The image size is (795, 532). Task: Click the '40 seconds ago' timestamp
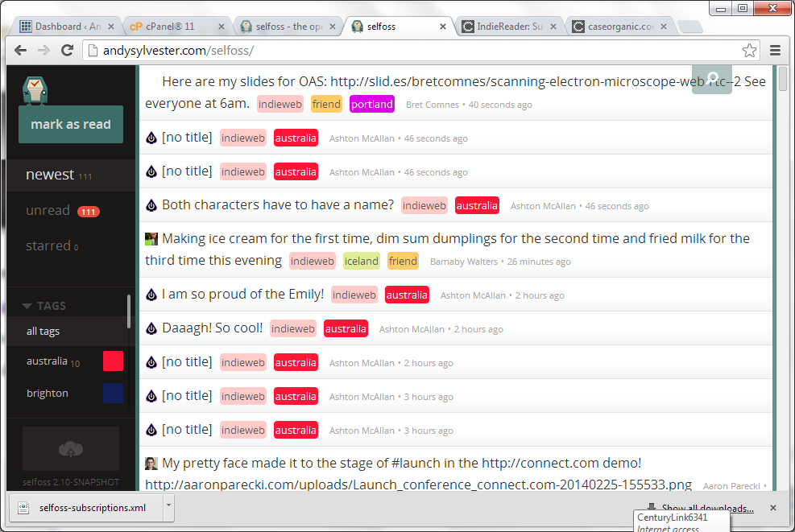click(x=500, y=105)
